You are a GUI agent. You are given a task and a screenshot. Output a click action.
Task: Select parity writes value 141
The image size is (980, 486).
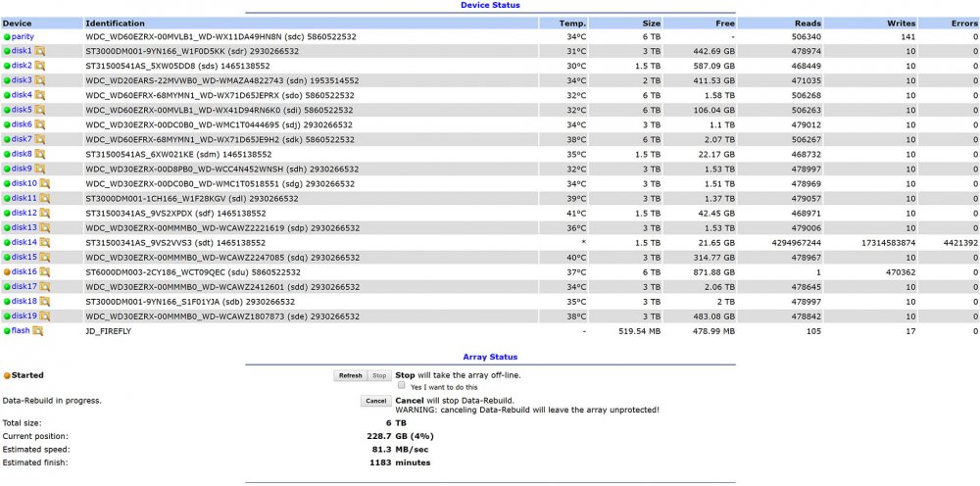coord(908,37)
